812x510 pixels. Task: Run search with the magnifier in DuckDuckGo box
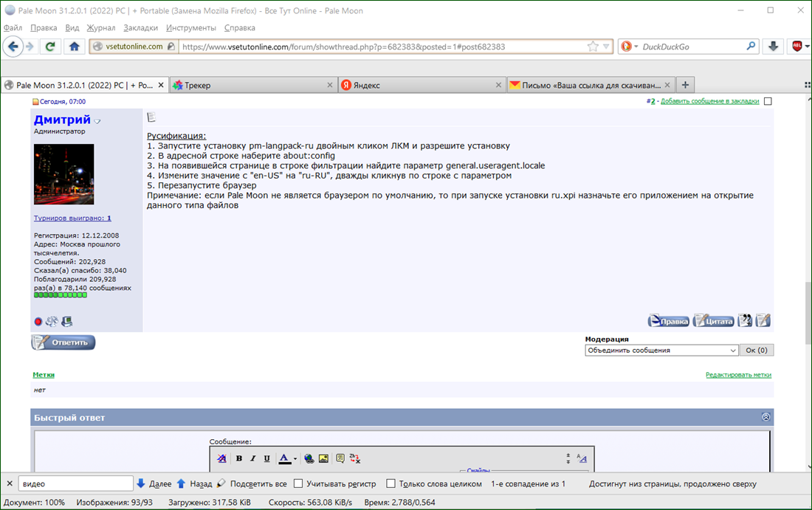point(751,46)
